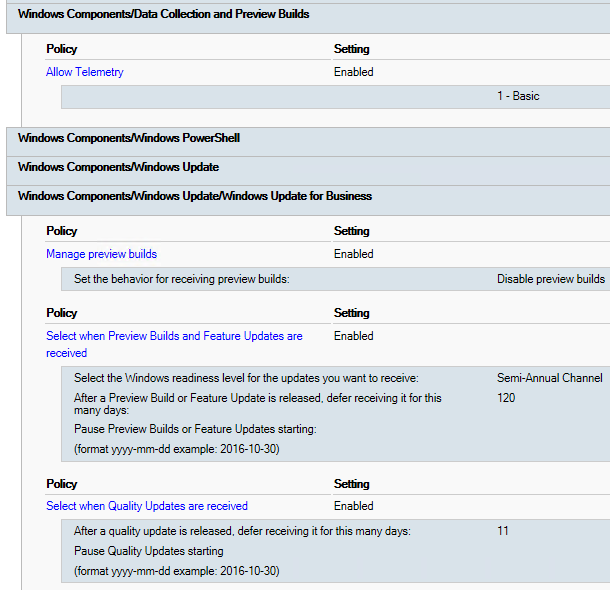The width and height of the screenshot is (610, 590).
Task: Select 'Semi-Annual Channel' readiness value
Action: [550, 378]
